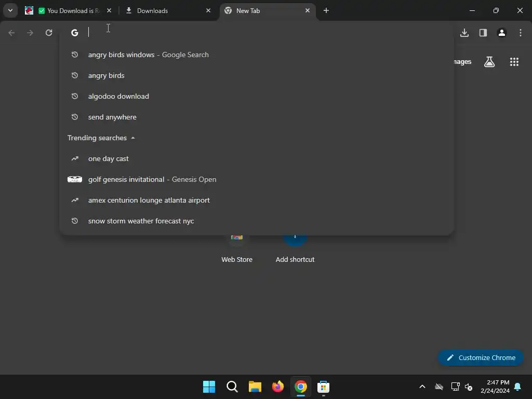This screenshot has height=399, width=532.
Task: Click the Genesis Open thumbnail icon
Action: 75,179
